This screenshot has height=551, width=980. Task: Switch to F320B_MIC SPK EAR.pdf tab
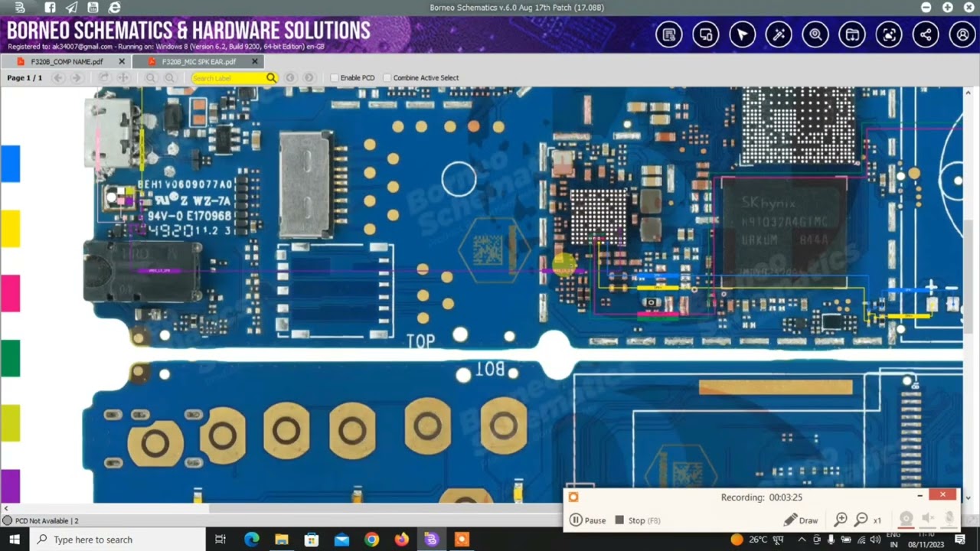pyautogui.click(x=199, y=61)
